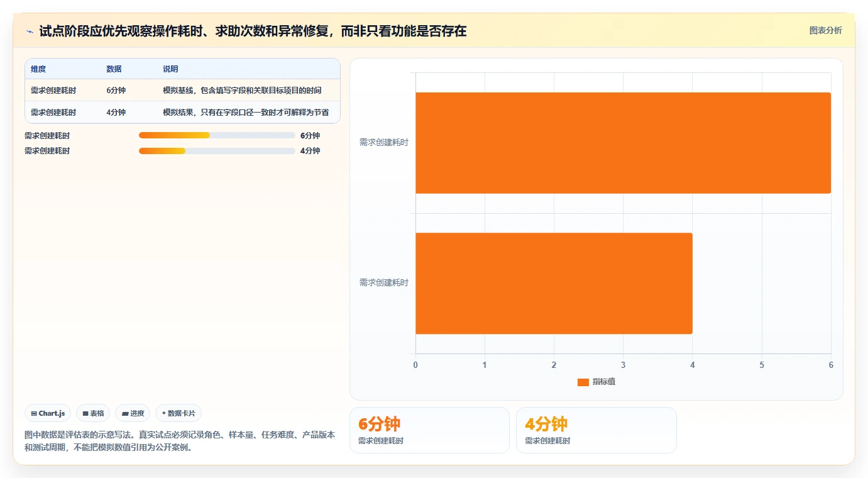This screenshot has height=478, width=868.
Task: Click the y-axis label beside the longer bar
Action: (383, 143)
